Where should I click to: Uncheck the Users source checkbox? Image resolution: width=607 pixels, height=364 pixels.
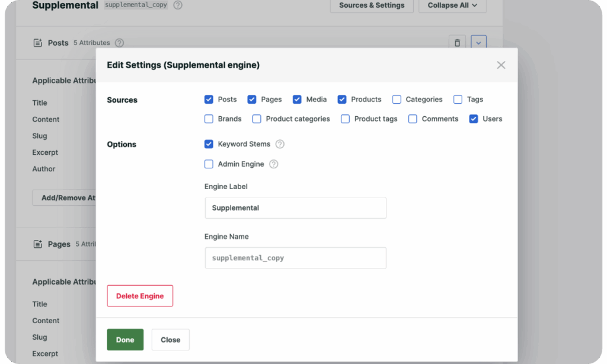click(x=474, y=119)
